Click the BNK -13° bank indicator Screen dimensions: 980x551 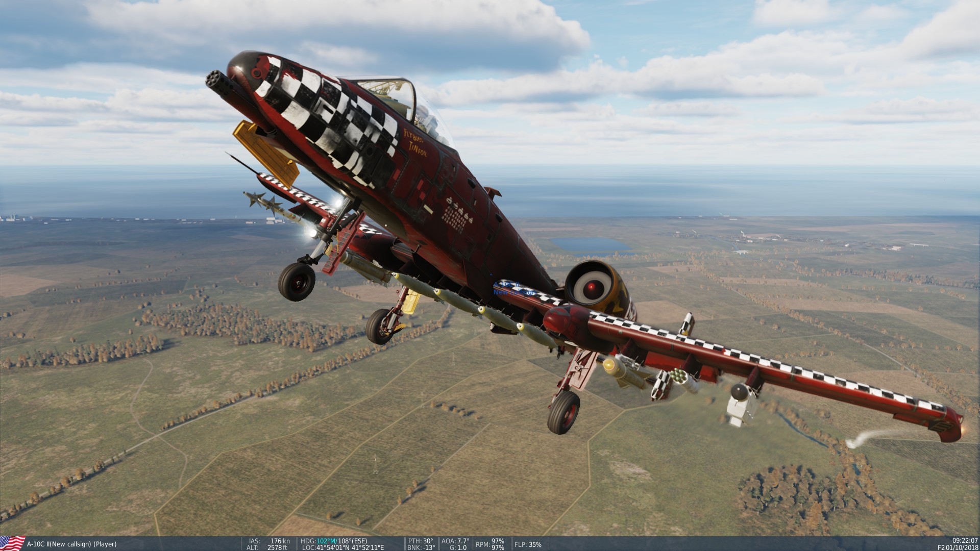click(421, 547)
